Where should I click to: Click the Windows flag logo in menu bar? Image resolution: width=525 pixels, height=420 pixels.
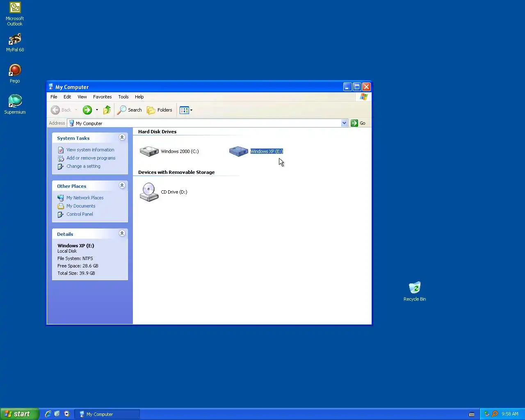click(364, 97)
